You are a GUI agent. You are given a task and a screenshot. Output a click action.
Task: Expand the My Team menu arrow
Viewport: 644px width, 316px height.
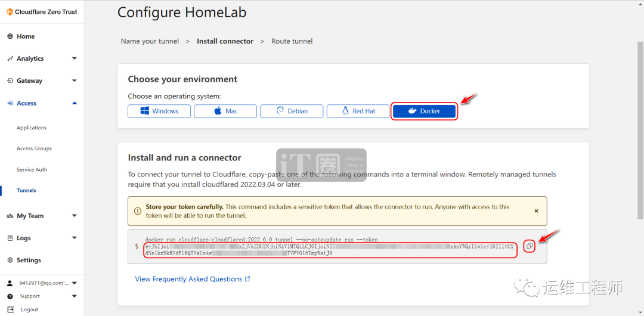coord(75,216)
